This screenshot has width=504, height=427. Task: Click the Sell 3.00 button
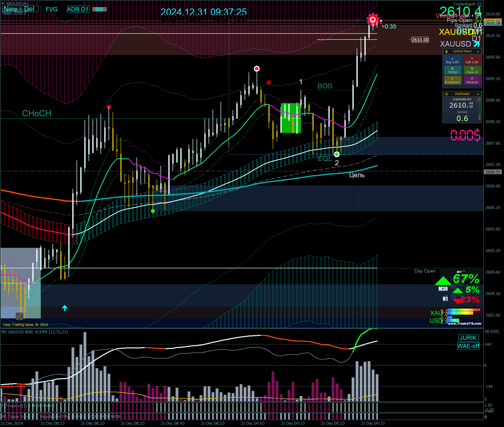472,60
